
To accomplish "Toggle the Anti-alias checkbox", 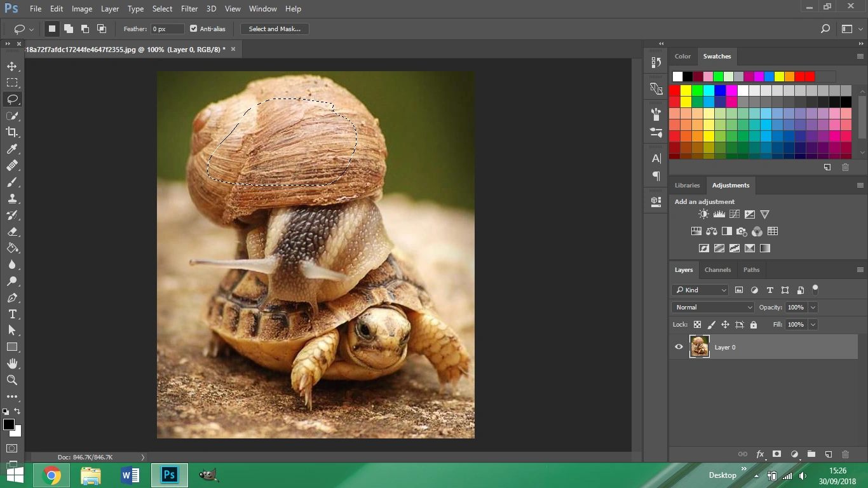I will coord(194,29).
